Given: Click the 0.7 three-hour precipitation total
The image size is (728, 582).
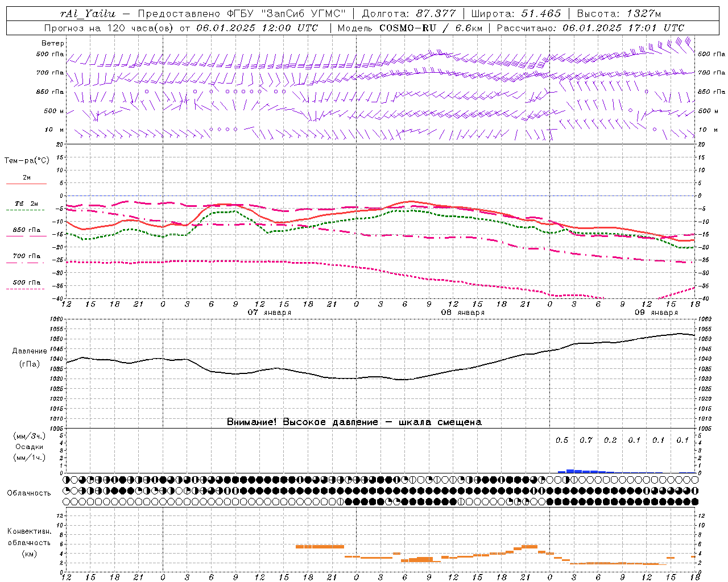Looking at the screenshot, I should [586, 440].
